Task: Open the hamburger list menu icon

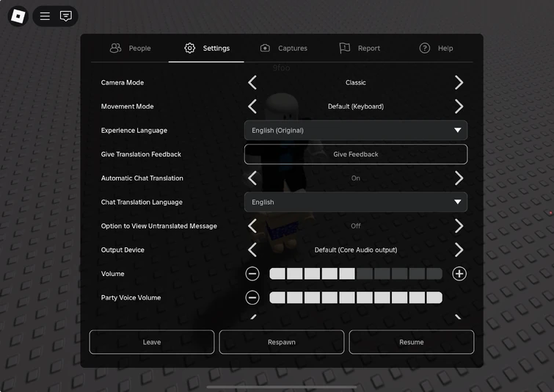Action: tap(45, 16)
